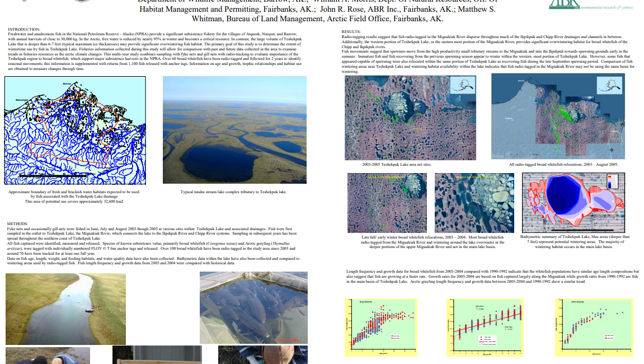This screenshot has width=644, height=364.
Task: Click the Arctic Grayling growth chart
Action: point(594,326)
